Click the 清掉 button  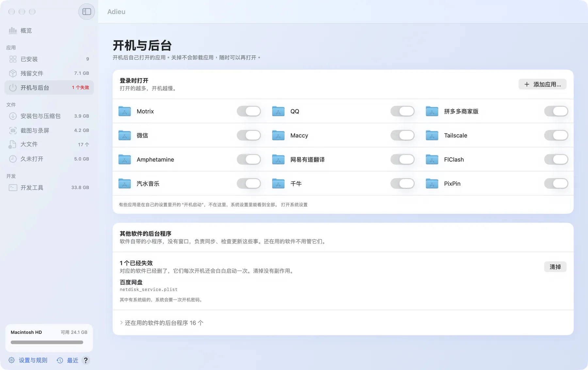pyautogui.click(x=555, y=267)
